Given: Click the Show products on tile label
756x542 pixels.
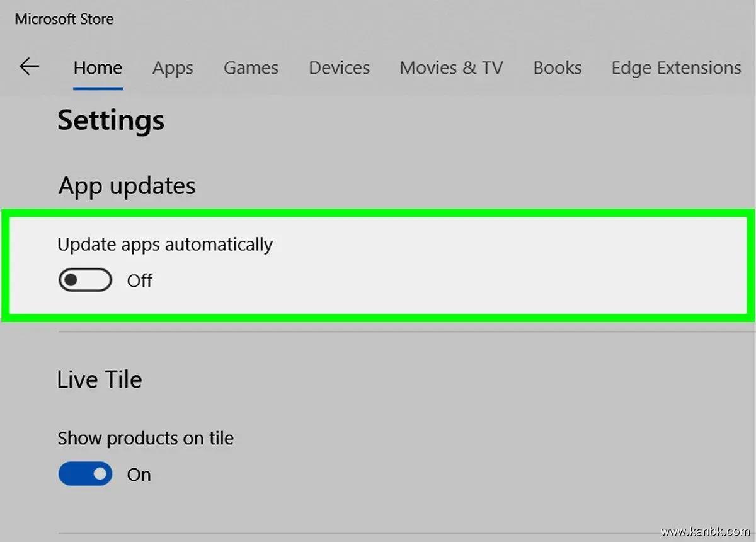Looking at the screenshot, I should tap(146, 438).
